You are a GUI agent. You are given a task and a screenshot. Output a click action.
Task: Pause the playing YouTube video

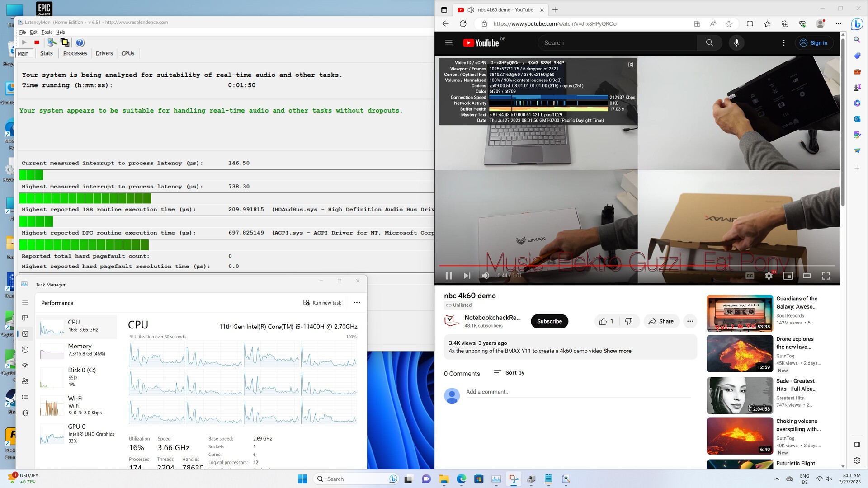(448, 276)
